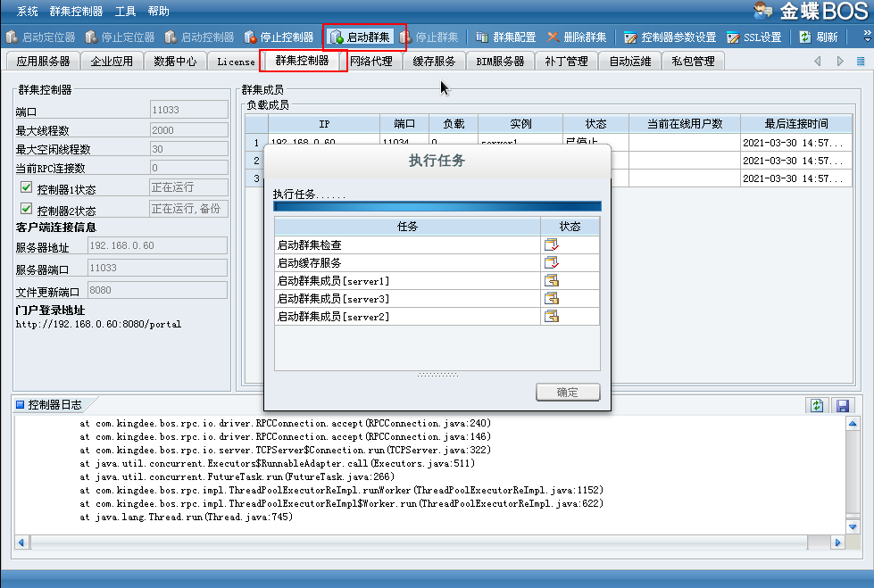The width and height of the screenshot is (874, 588).
Task: Select row 1 in 负载成员 table
Action: pos(548,143)
